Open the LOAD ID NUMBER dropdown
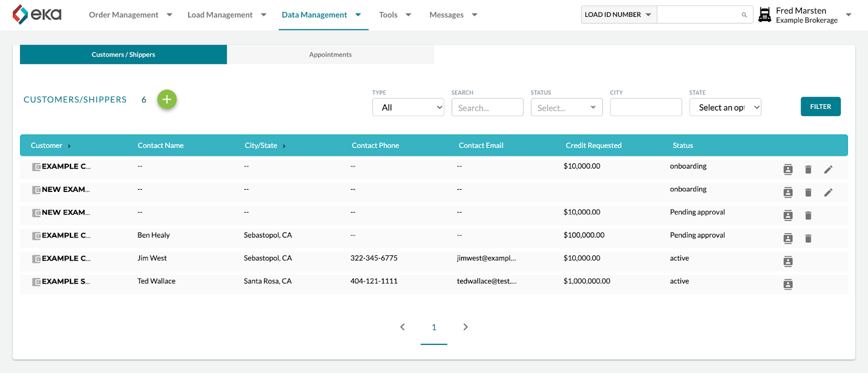This screenshot has height=373, width=868. pyautogui.click(x=619, y=15)
